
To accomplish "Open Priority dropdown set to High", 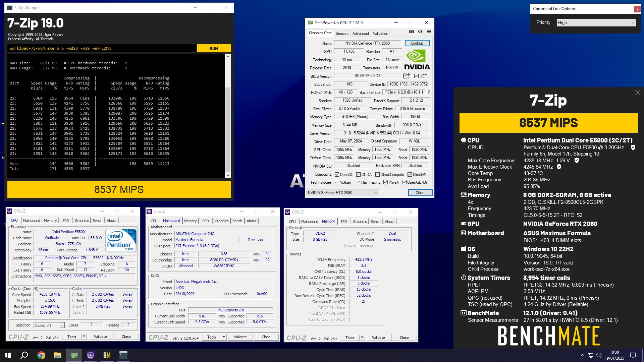I will click(596, 22).
